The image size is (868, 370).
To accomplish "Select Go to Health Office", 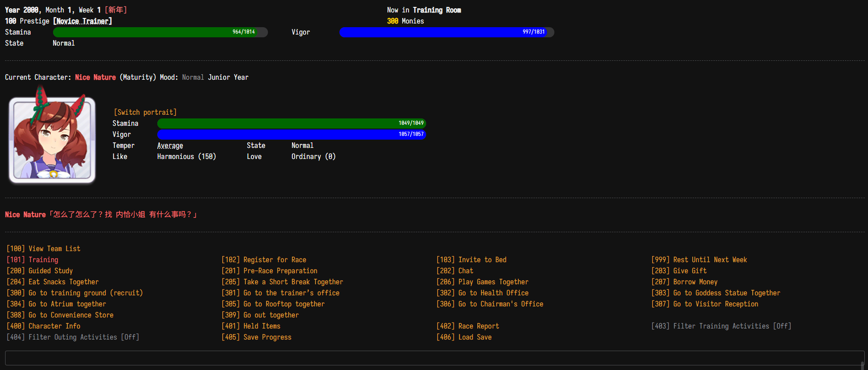I will [x=482, y=293].
